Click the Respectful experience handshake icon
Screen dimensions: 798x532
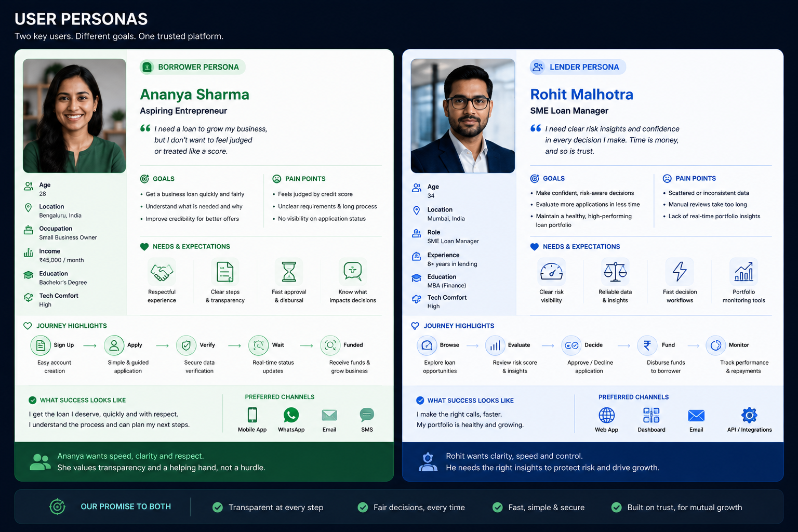(x=162, y=272)
